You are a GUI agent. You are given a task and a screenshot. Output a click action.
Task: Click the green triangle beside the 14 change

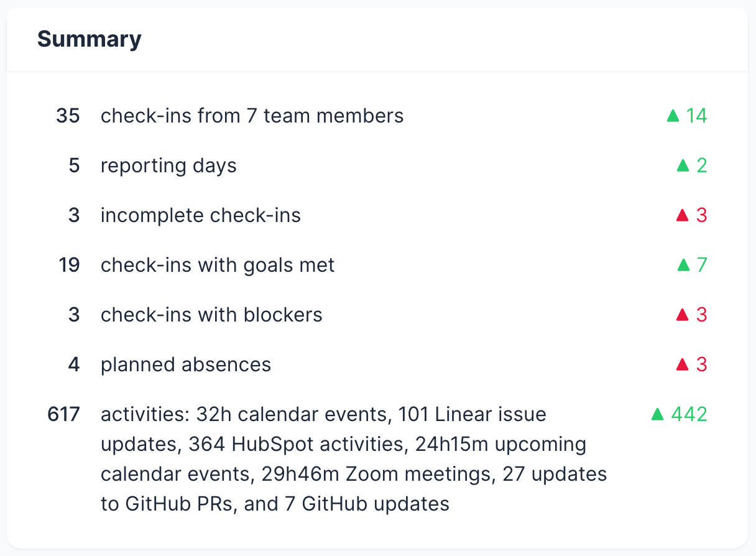672,116
